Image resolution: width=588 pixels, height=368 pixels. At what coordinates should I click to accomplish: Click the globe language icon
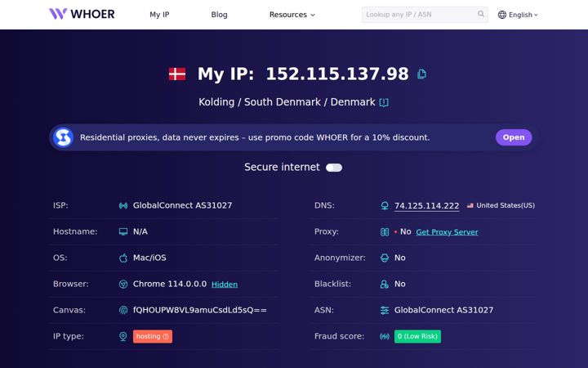point(502,15)
